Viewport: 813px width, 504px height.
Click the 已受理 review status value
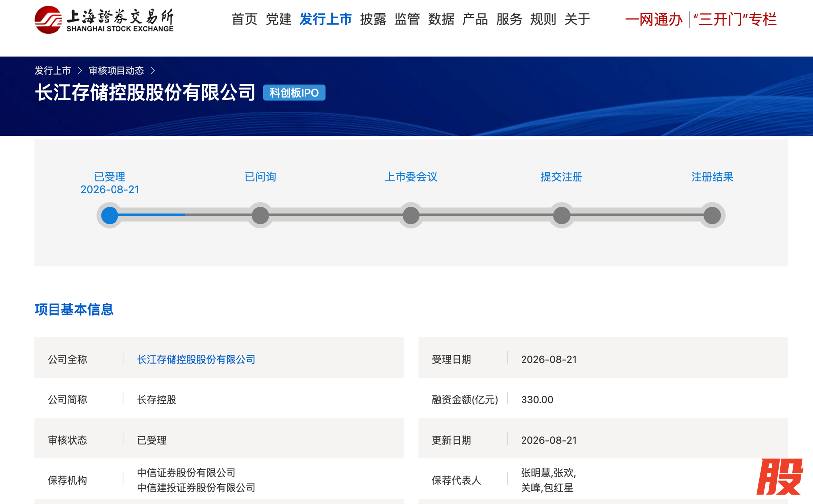[x=152, y=440]
